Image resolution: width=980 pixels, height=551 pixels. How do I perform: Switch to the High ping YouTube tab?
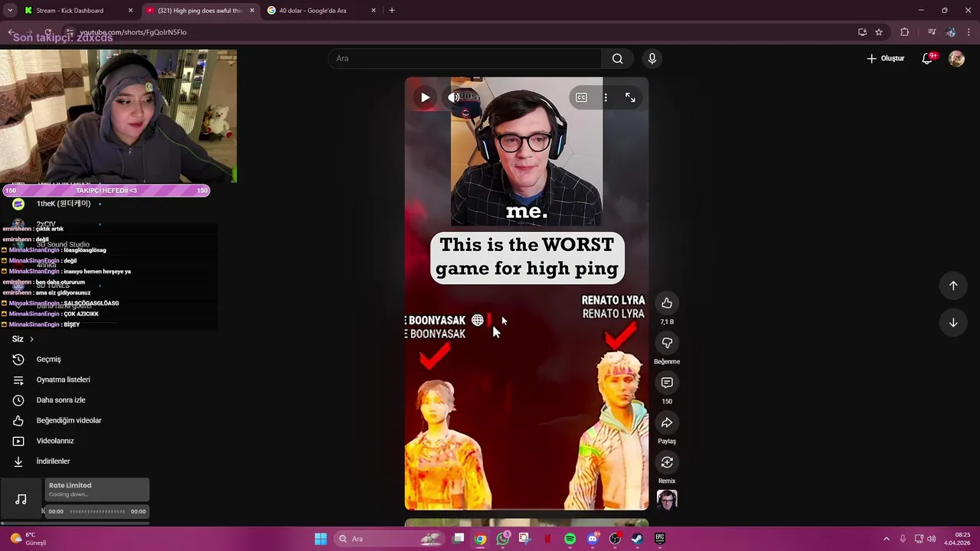pyautogui.click(x=201, y=11)
